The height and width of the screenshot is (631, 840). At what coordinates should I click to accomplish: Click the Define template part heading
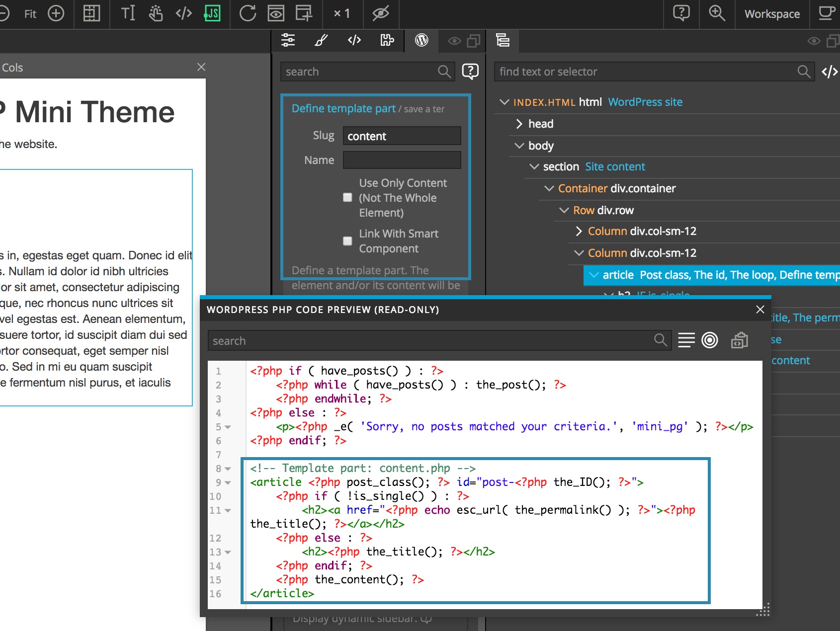point(343,108)
